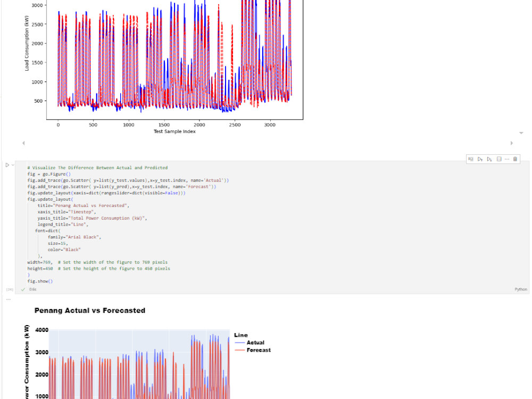
Task: Click the fig.show() line to place cursor
Action: [x=40, y=281]
